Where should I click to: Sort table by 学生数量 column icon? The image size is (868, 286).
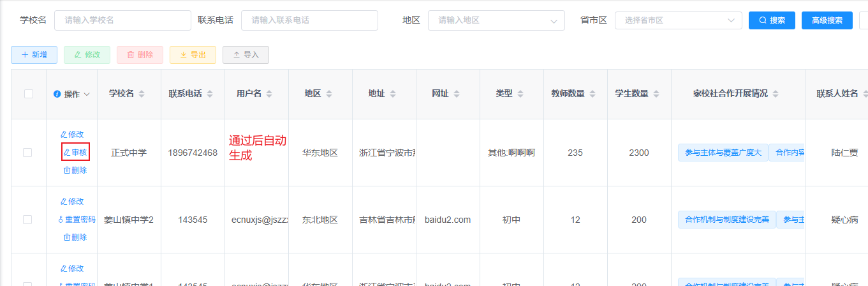(x=656, y=94)
